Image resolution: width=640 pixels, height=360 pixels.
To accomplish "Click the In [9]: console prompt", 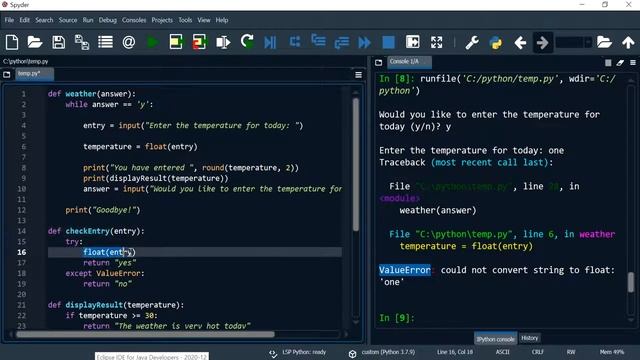I will (x=397, y=318).
